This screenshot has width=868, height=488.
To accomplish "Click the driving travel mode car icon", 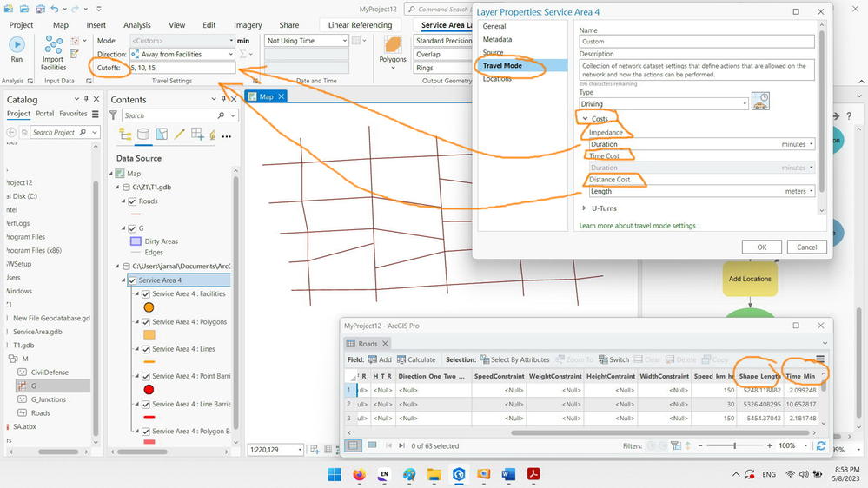I will [760, 101].
